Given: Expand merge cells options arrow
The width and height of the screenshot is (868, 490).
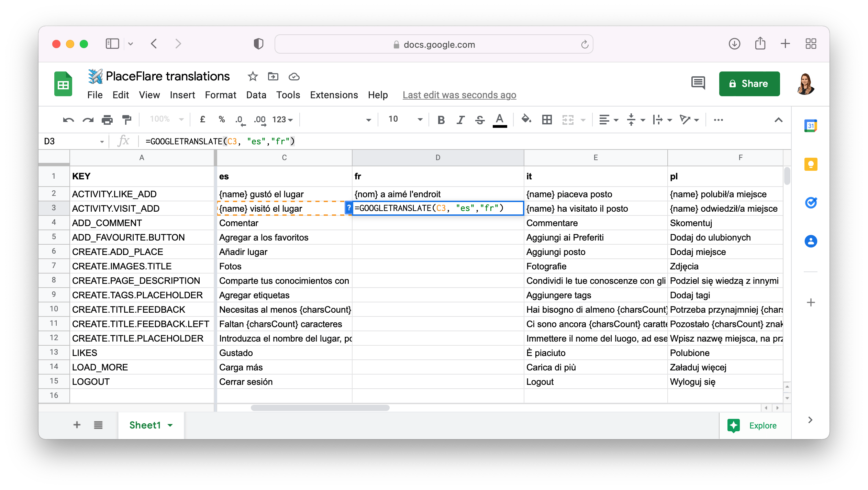Looking at the screenshot, I should tap(583, 120).
